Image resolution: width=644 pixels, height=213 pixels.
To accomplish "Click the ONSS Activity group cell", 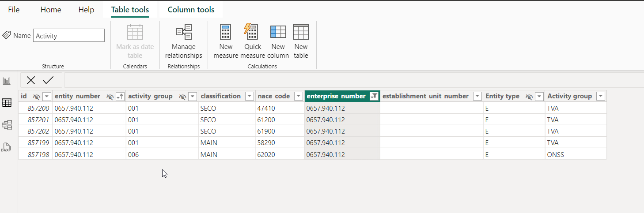I will click(576, 154).
